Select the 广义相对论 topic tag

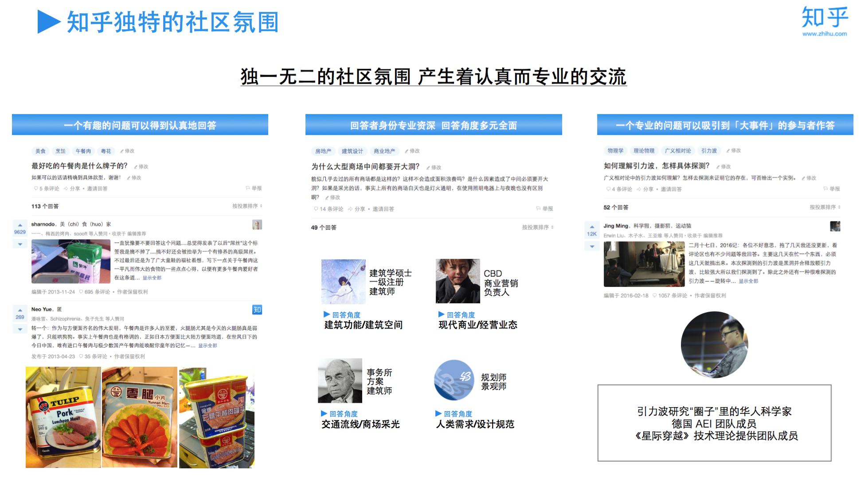click(677, 151)
